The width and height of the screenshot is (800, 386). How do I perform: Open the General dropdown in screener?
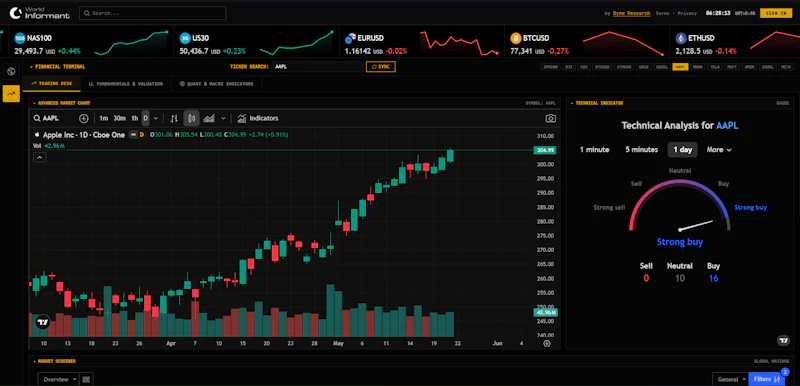730,379
